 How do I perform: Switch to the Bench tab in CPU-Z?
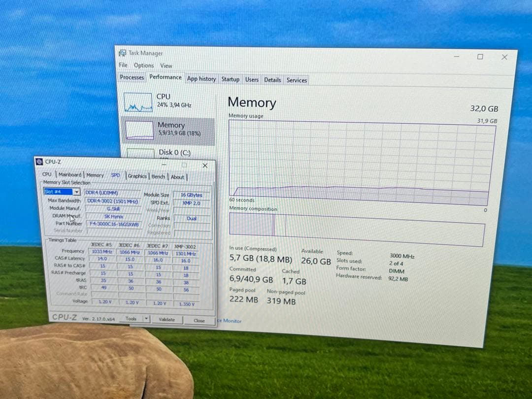tap(158, 176)
